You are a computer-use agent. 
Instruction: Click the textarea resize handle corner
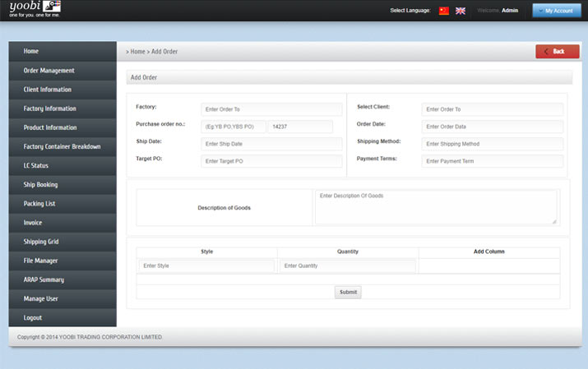(554, 221)
